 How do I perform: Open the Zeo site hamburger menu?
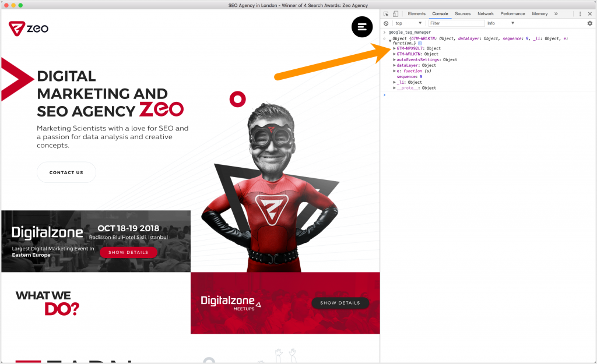pos(361,27)
